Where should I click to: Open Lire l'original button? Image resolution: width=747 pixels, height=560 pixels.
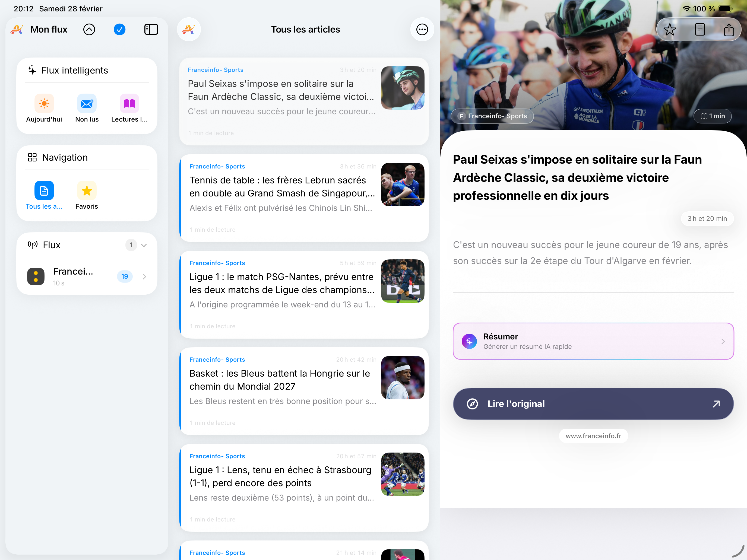pyautogui.click(x=593, y=404)
